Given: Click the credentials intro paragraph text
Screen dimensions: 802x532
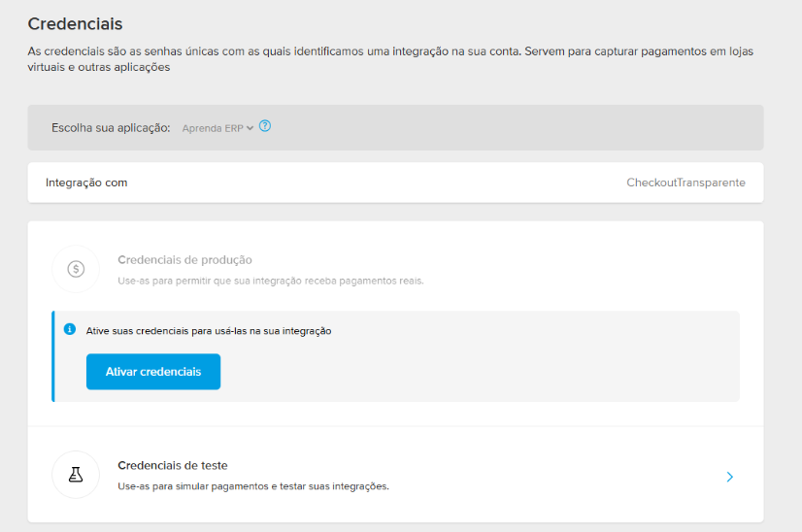Looking at the screenshot, I should pos(390,59).
